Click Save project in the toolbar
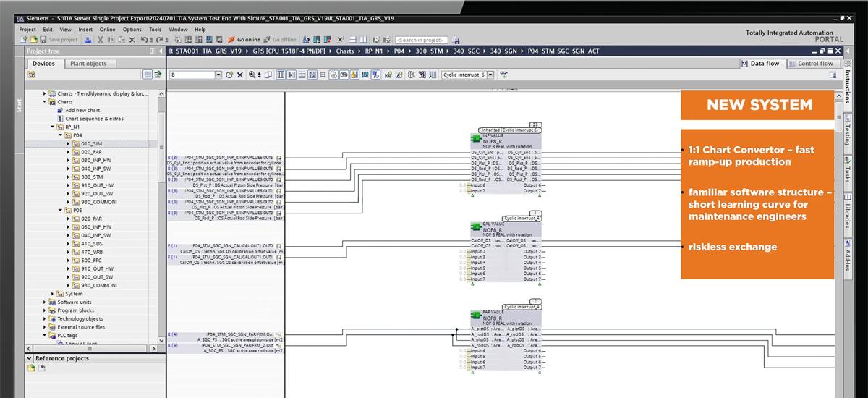Viewport: 868px width, 398px height. pyautogui.click(x=59, y=39)
